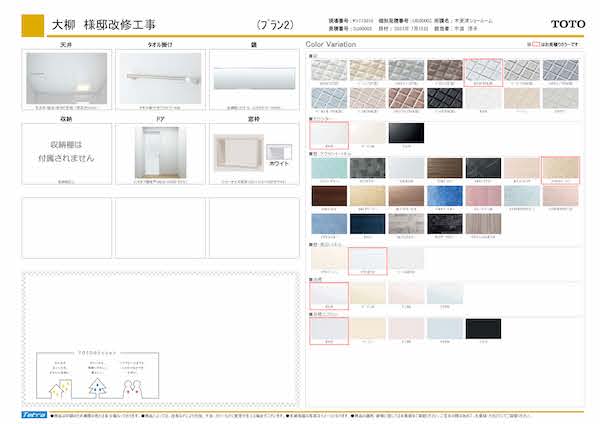Choose the black bathtub apron swatch
The width and height of the screenshot is (600, 424).
pos(482,327)
